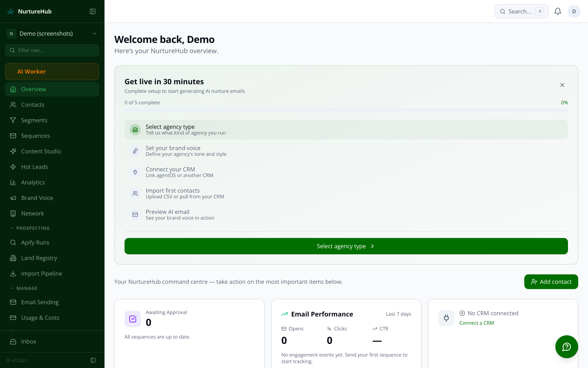Screen dimensions: 588x368
Task: Click the Preview AI email envelope icon
Action: point(135,215)
